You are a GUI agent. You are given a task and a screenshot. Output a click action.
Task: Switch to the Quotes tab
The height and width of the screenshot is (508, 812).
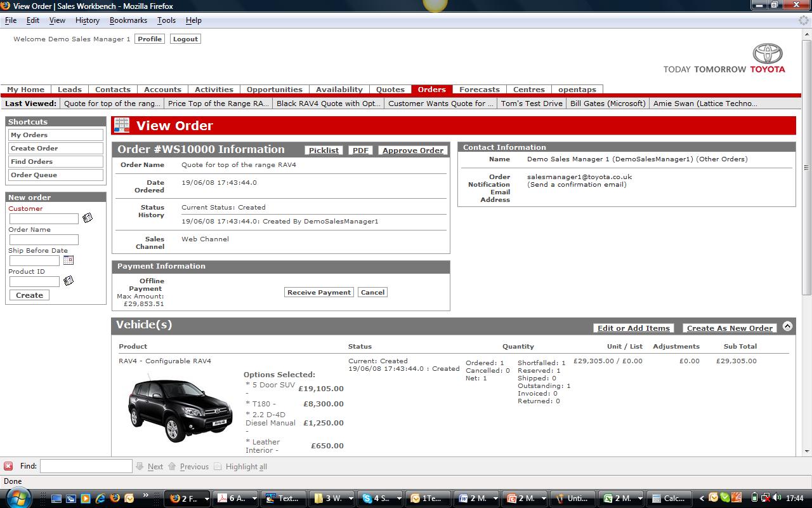pos(390,90)
